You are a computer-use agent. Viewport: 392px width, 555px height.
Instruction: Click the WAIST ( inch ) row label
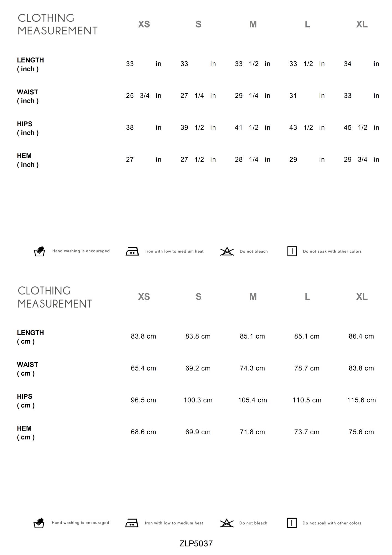tap(28, 96)
